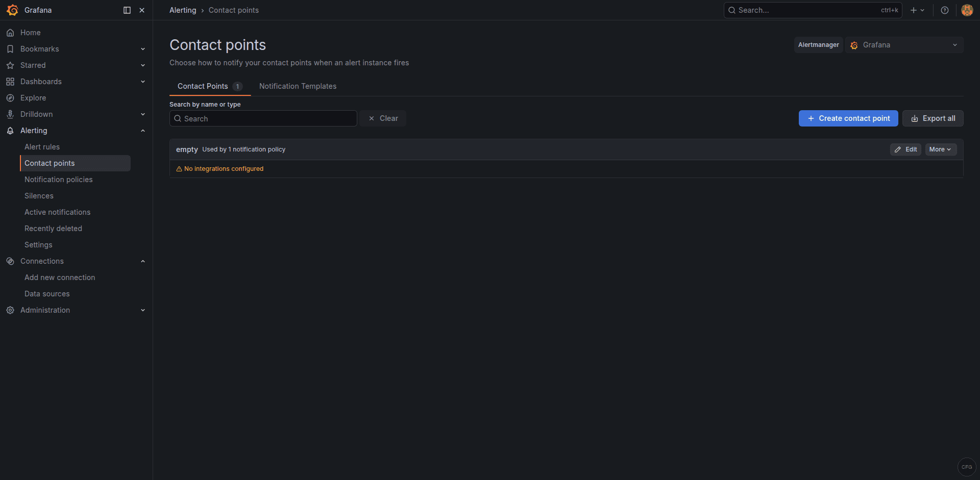Screen dimensions: 980x480
Task: Select the Home icon in the sidebar
Action: [10, 32]
